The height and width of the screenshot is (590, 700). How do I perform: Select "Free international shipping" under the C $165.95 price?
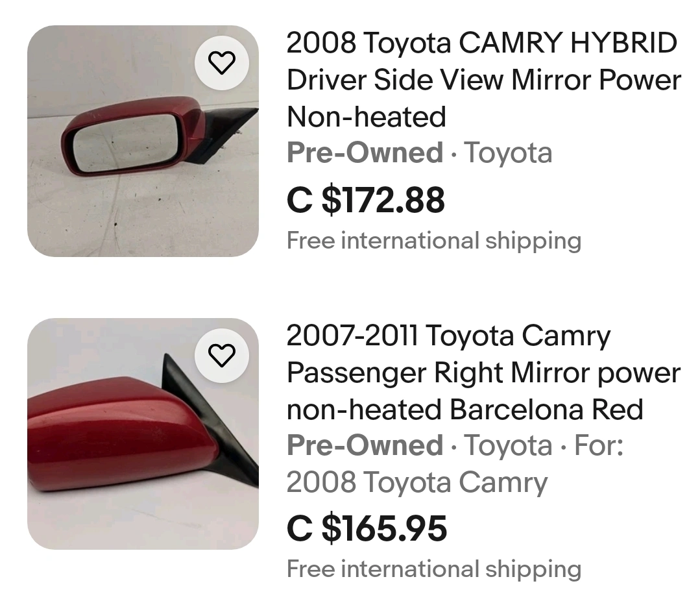[434, 569]
